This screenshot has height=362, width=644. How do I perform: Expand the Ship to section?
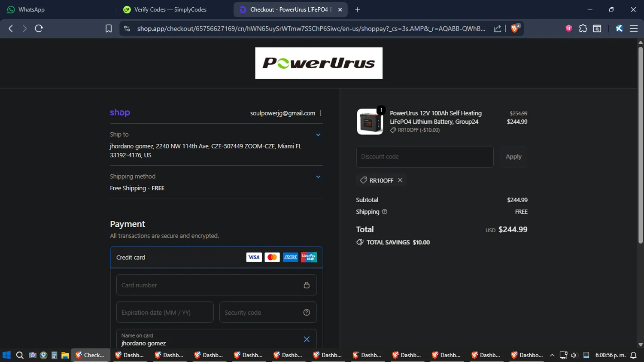[318, 134]
